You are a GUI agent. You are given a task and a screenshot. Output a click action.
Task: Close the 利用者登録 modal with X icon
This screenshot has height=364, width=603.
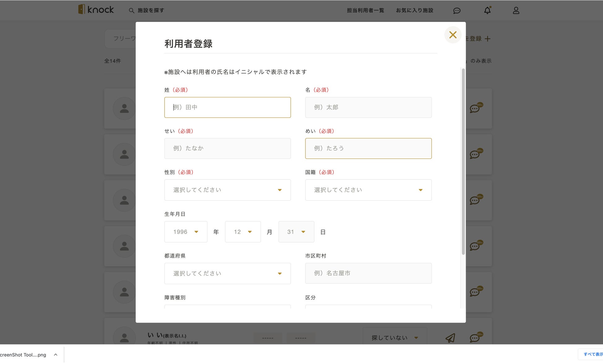point(453,35)
